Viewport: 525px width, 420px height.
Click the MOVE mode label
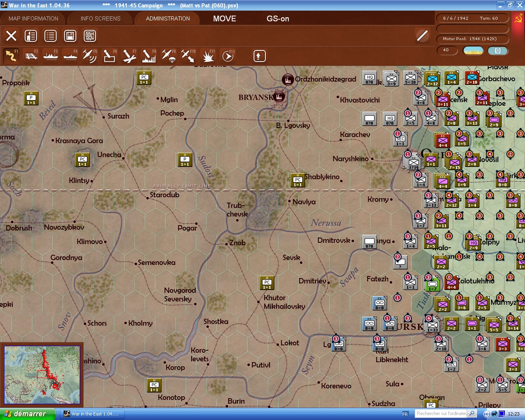(225, 18)
